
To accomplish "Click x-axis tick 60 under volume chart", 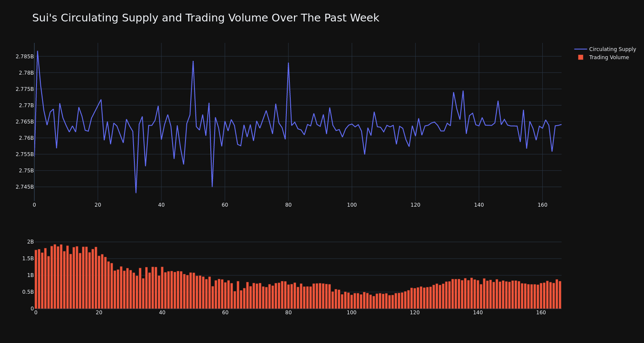I will [225, 313].
